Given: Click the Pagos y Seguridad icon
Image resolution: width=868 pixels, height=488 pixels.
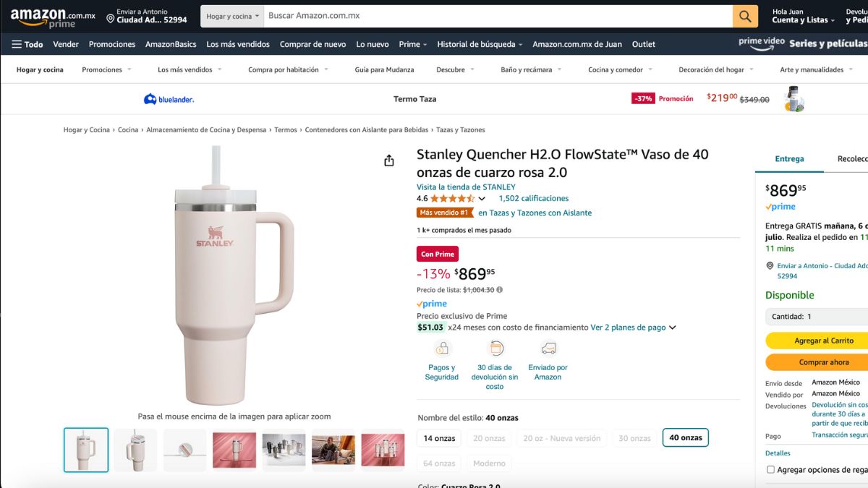Looking at the screenshot, I should pyautogui.click(x=442, y=348).
